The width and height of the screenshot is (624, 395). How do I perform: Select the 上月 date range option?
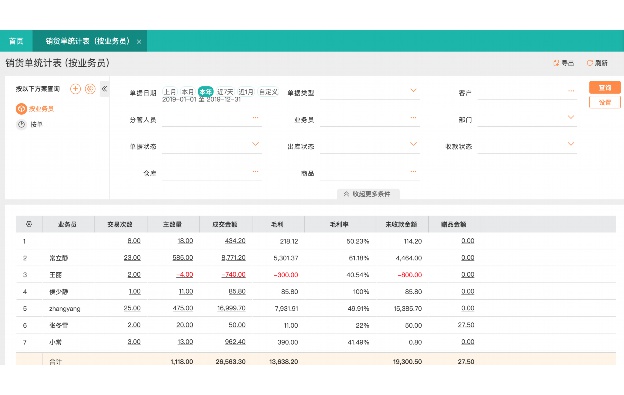(x=170, y=92)
